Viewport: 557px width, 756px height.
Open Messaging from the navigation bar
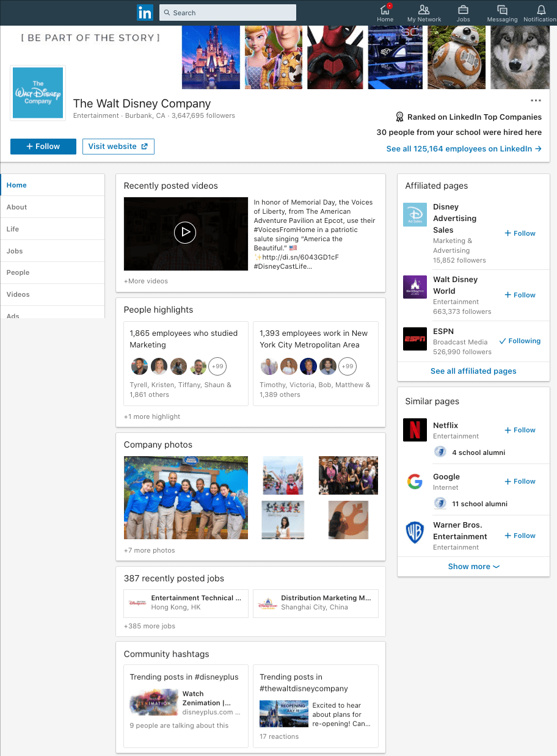coord(502,12)
